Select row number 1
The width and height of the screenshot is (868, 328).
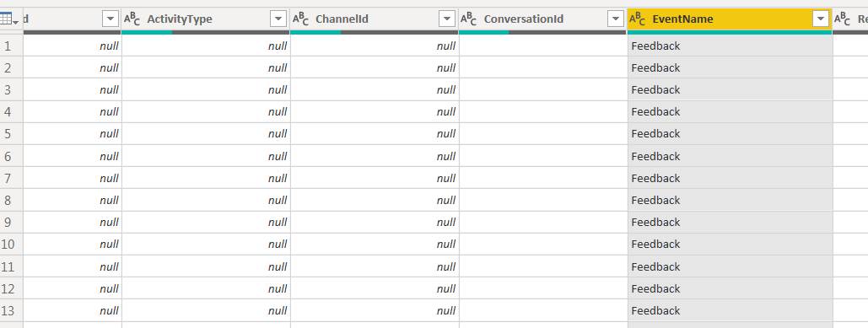11,46
